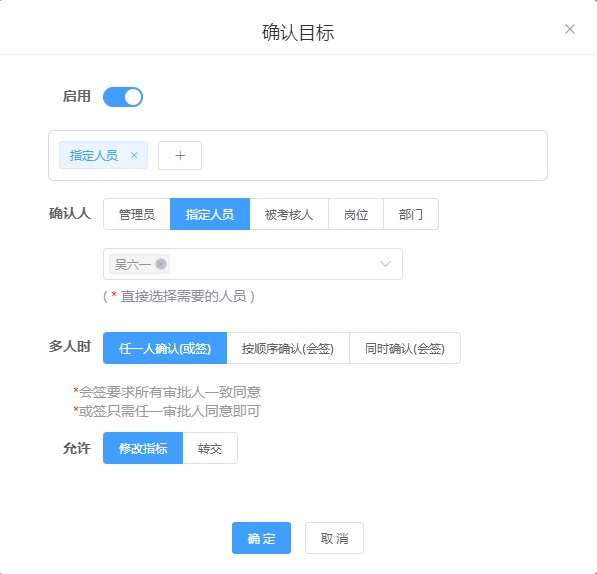The height and width of the screenshot is (574, 597).
Task: Select 被考核人 as the confirmer
Action: [289, 214]
